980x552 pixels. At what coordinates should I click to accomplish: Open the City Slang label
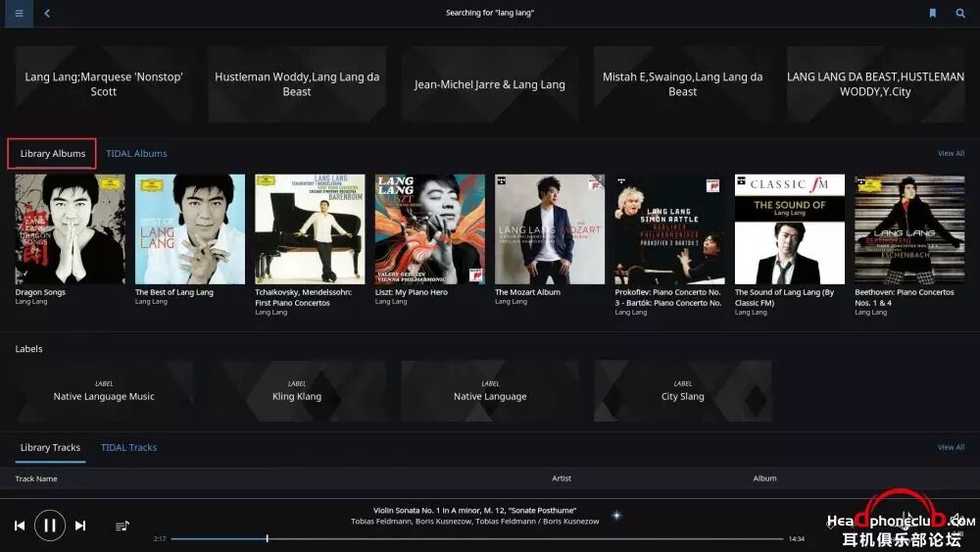[x=682, y=390]
